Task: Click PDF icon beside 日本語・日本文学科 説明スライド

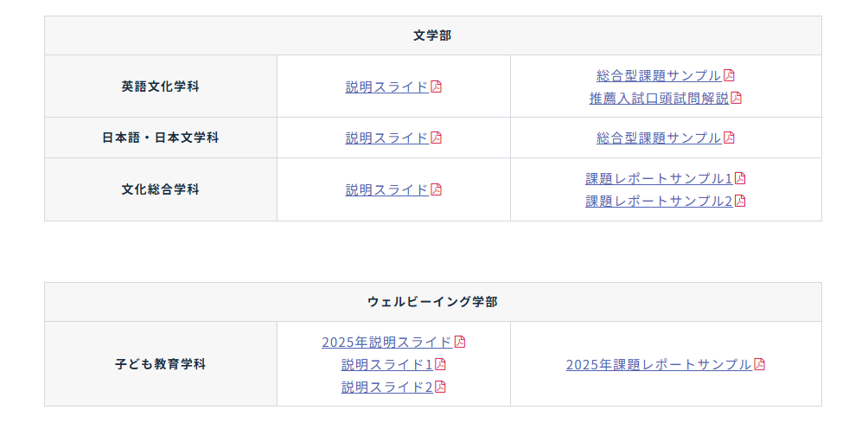Action: tap(437, 138)
